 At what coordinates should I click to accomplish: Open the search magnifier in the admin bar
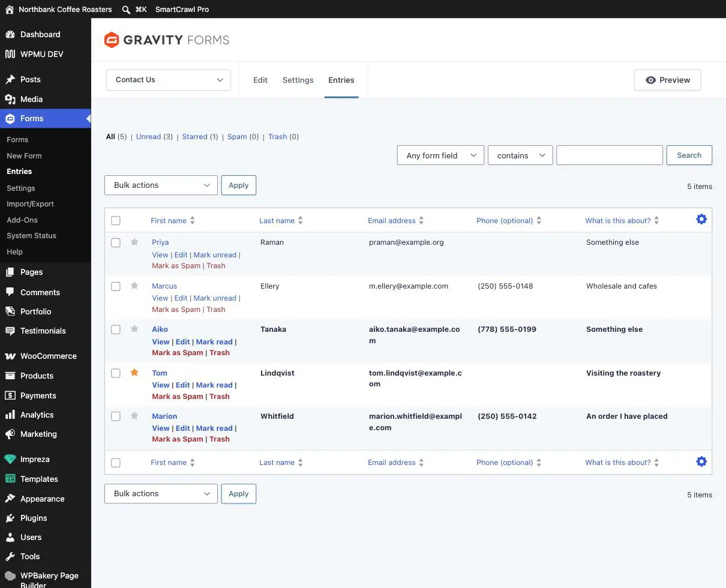[126, 10]
